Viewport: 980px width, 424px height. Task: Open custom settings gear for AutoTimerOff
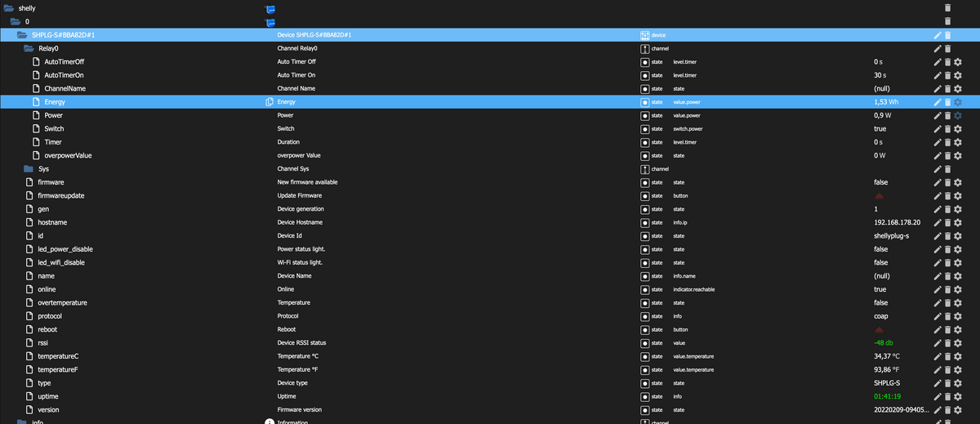[958, 62]
